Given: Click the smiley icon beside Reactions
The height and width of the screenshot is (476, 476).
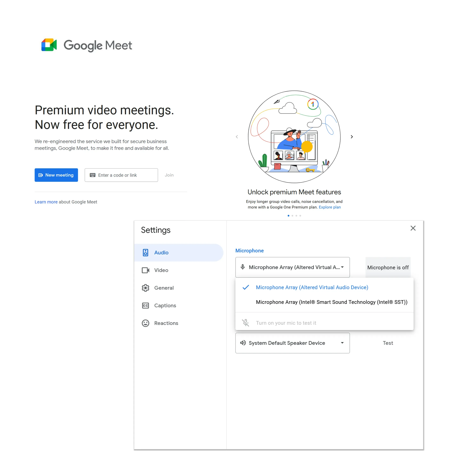Looking at the screenshot, I should [x=145, y=323].
